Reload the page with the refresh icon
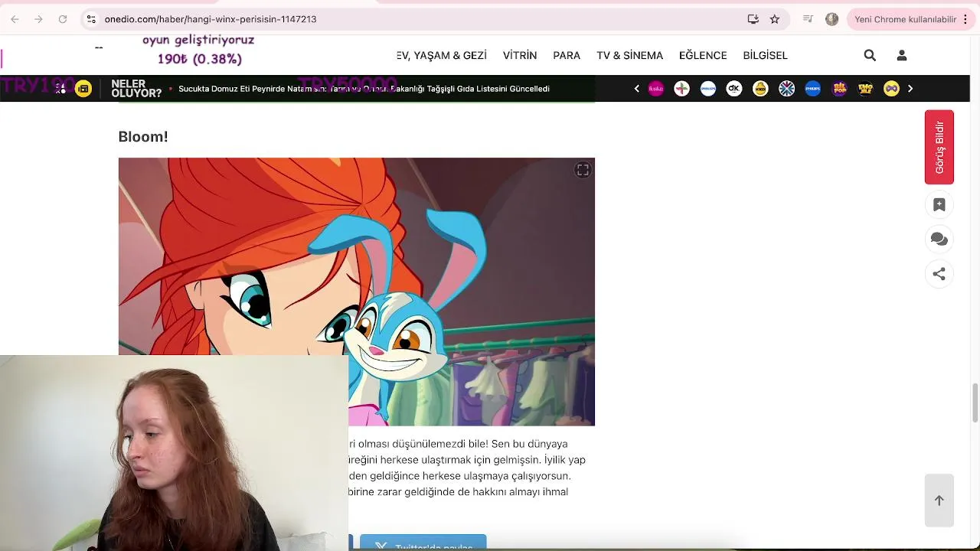The image size is (980, 551). 63,19
